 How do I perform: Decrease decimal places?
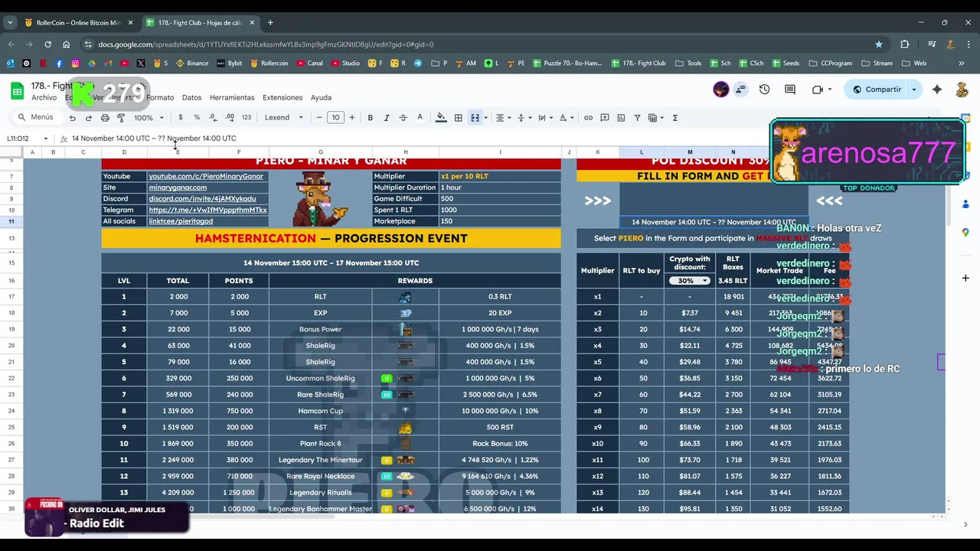point(213,118)
